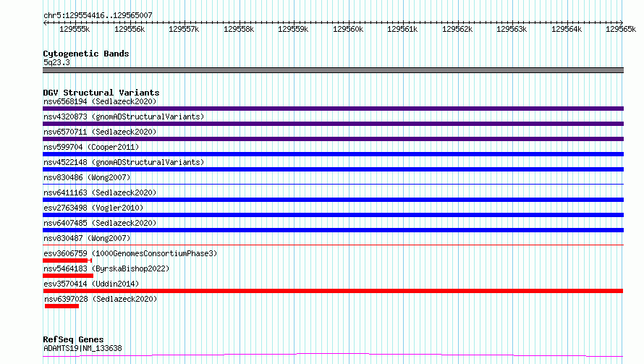Click the purple bar under nsv4320873
Screen dimensions: 644x364
coord(333,124)
